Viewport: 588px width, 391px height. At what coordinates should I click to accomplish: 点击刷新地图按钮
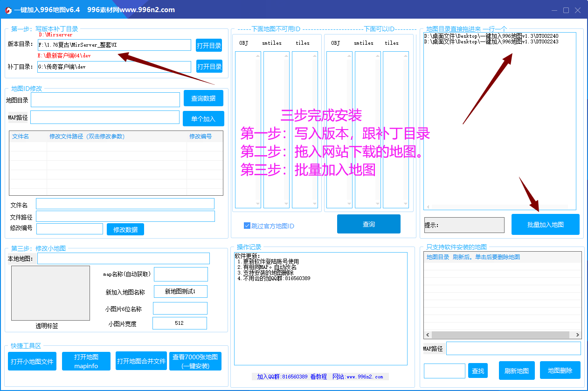[x=516, y=370]
